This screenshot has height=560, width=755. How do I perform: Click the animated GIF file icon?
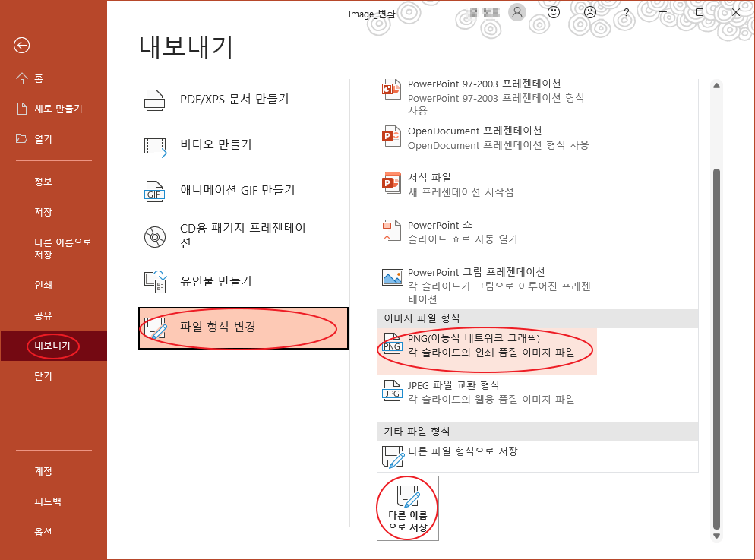click(x=154, y=191)
